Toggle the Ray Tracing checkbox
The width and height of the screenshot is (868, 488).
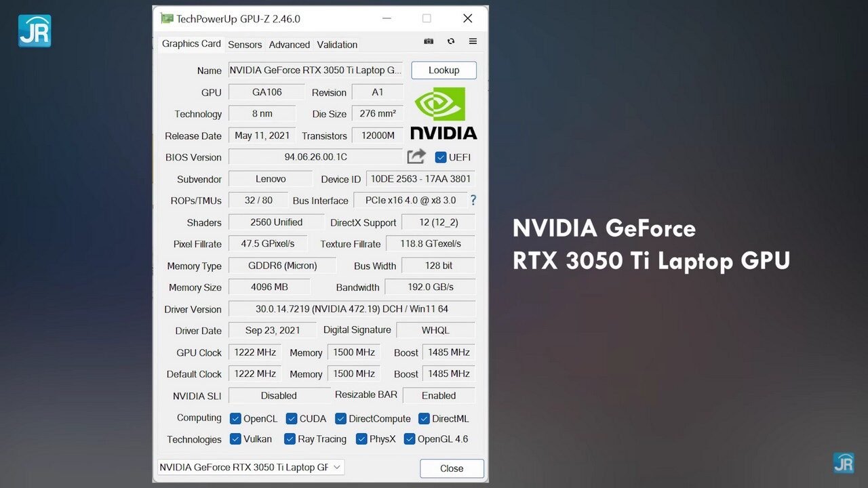coord(290,439)
